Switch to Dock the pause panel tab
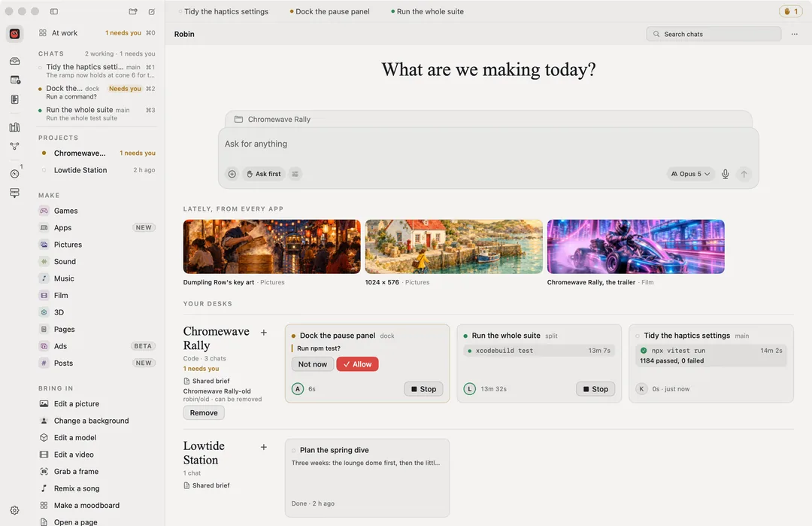Screen dimensions: 812x526 [329, 11]
